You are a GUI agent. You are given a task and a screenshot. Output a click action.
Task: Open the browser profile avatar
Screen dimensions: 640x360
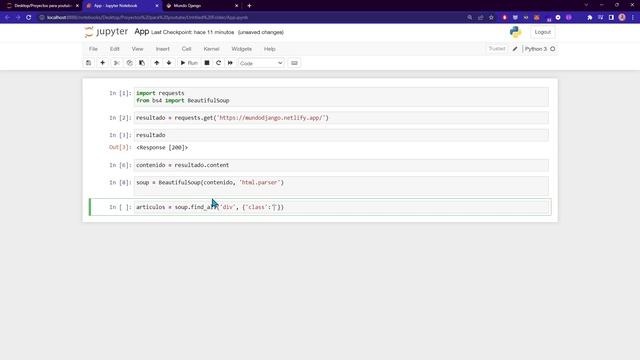[x=622, y=17]
